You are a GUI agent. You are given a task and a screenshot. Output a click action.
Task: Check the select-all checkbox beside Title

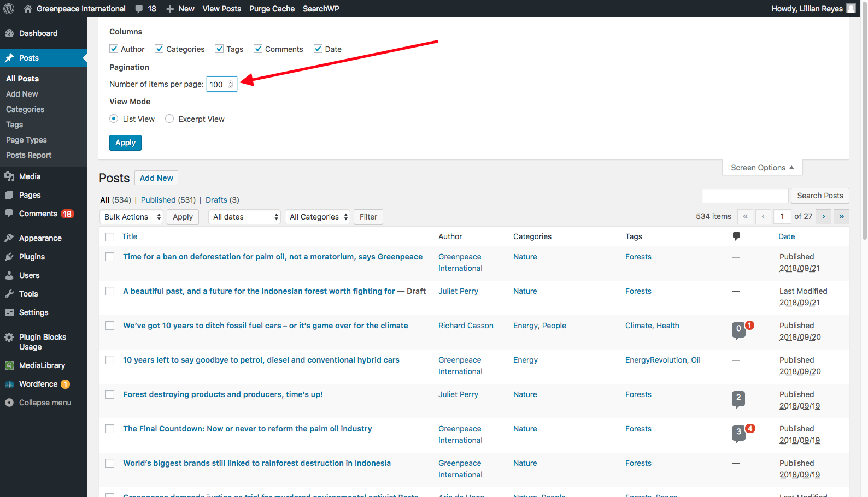click(x=110, y=237)
